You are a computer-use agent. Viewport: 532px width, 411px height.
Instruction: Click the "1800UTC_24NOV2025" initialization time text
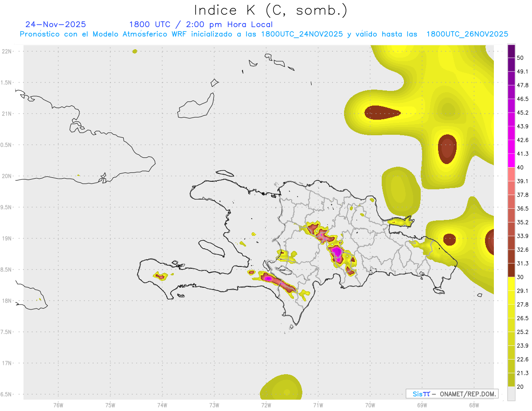(302, 34)
